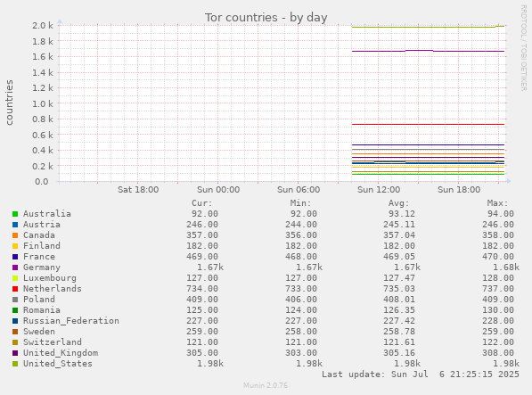
Task: Click the Russian_Federation legend swatch
Action: coord(15,321)
